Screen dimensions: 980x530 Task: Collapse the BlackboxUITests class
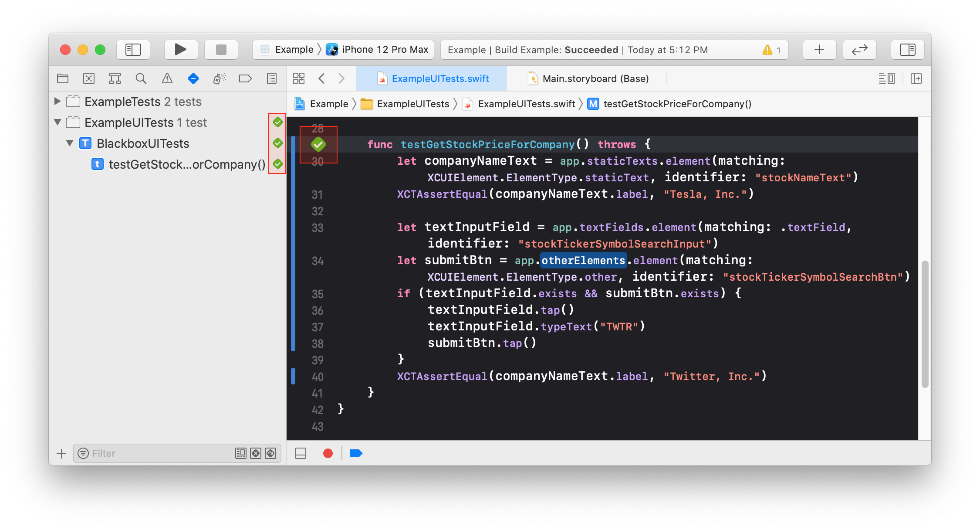pyautogui.click(x=69, y=143)
